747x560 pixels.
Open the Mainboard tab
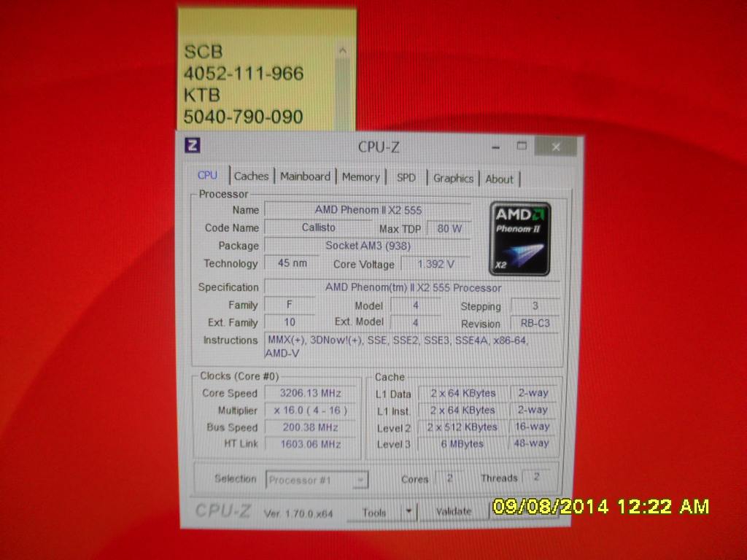306,176
